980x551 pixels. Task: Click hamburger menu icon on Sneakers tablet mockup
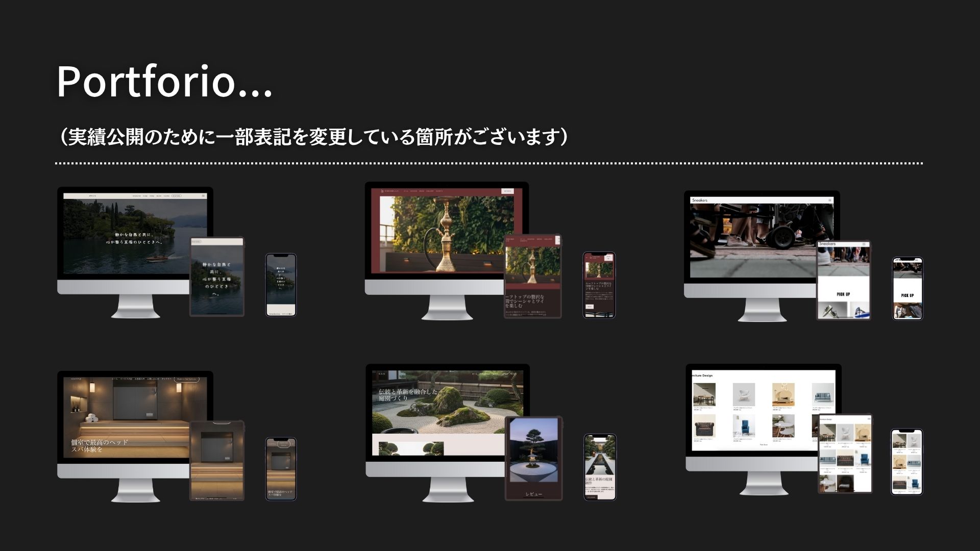pyautogui.click(x=864, y=244)
